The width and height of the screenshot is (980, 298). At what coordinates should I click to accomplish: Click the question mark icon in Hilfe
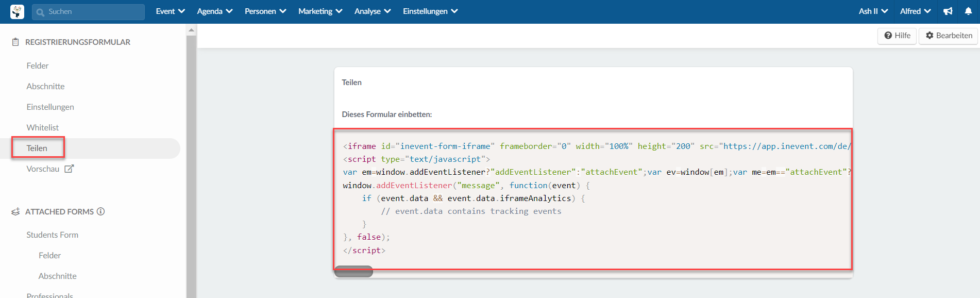[888, 36]
